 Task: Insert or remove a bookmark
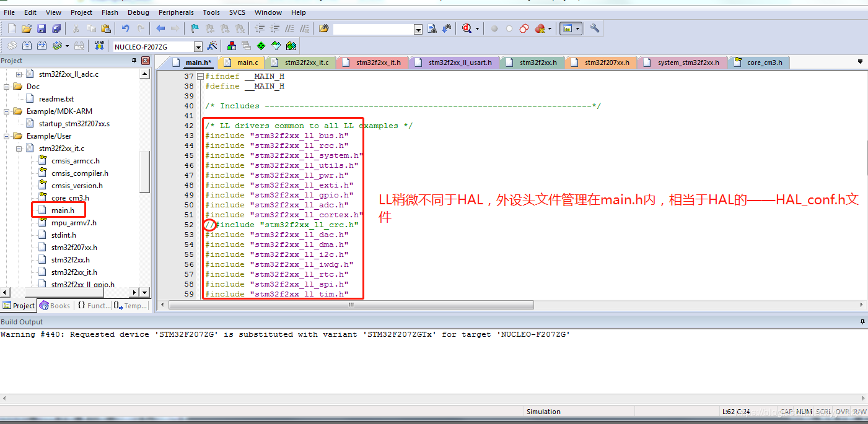[195, 28]
